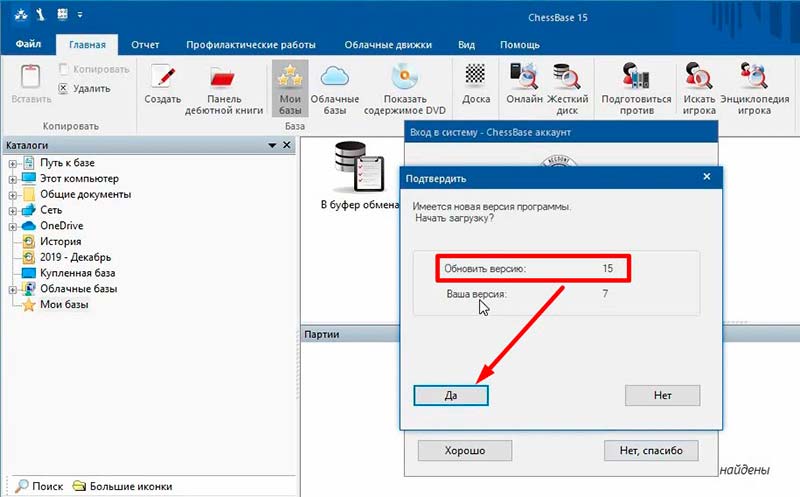800x497 pixels.
Task: Click Prepare Against (Подготовиться против) icon
Action: pyautogui.click(x=634, y=77)
